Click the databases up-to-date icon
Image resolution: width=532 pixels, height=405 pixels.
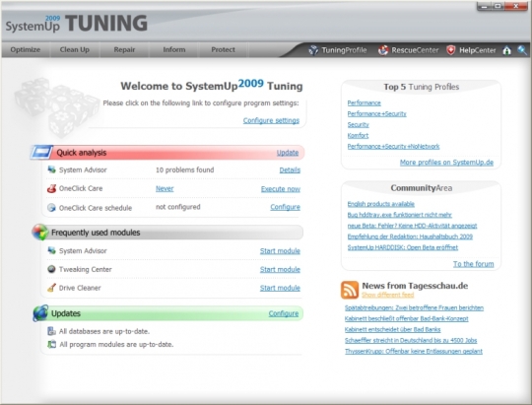click(51, 331)
